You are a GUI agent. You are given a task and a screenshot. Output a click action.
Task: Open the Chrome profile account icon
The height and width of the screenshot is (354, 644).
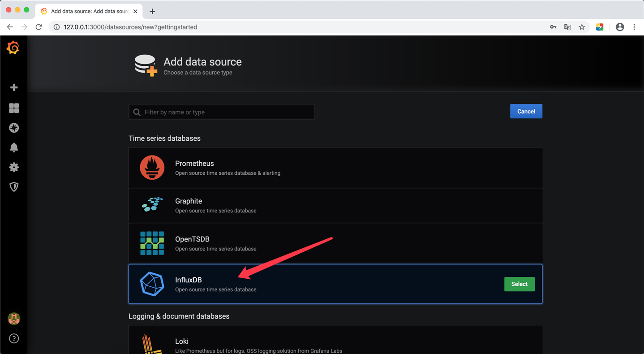620,27
